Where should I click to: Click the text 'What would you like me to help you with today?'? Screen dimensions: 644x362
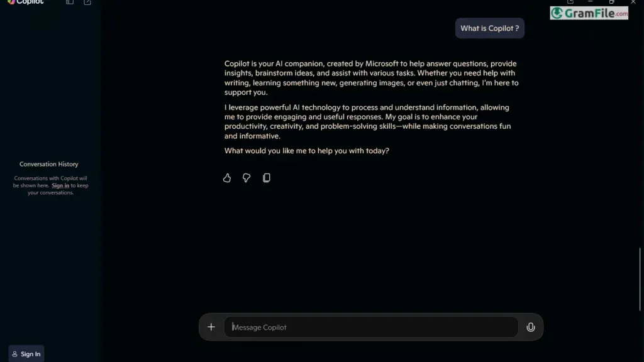[x=307, y=151]
